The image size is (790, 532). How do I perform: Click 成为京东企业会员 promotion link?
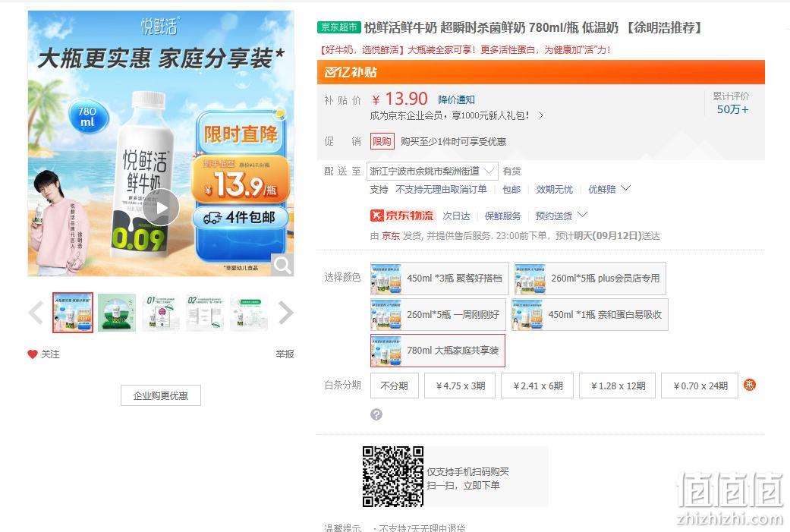[x=449, y=115]
